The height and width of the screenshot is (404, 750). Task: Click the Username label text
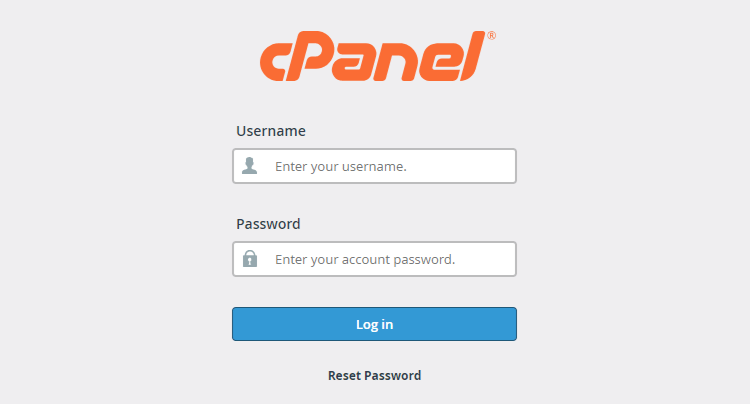tap(271, 131)
